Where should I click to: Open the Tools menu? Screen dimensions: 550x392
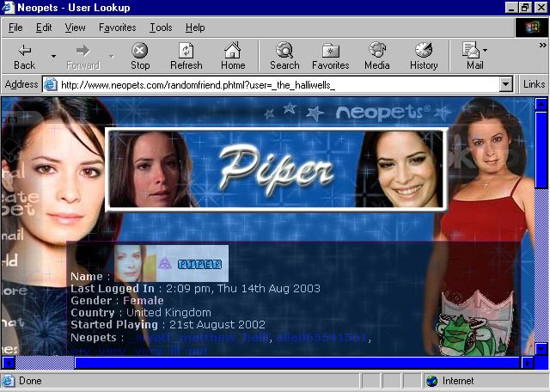click(x=161, y=28)
